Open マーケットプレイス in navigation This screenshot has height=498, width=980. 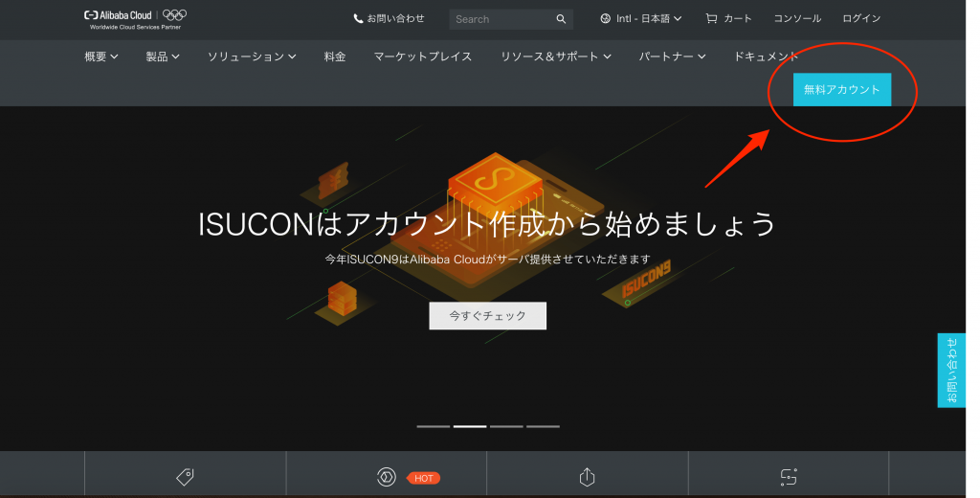[422, 57]
